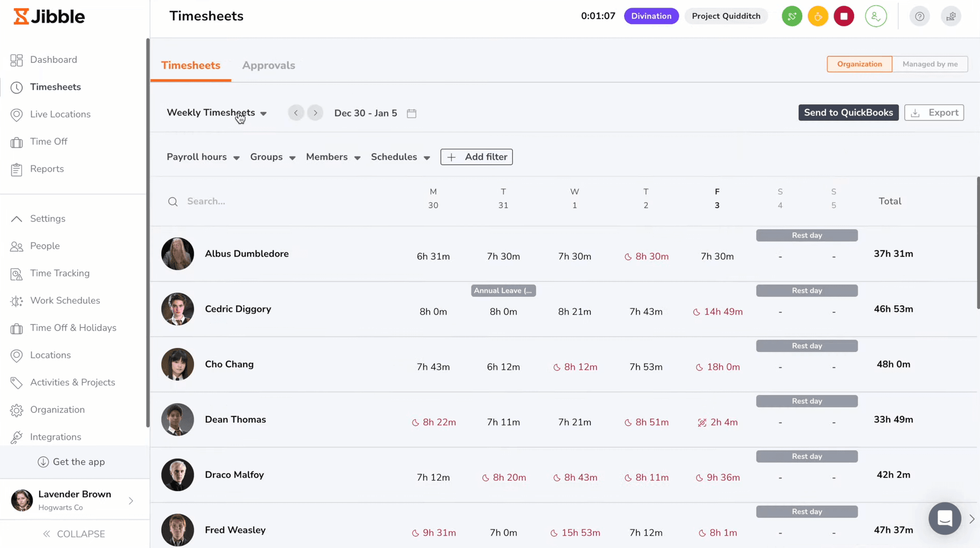Open Groups filter dropdown
The image size is (980, 548).
(272, 157)
